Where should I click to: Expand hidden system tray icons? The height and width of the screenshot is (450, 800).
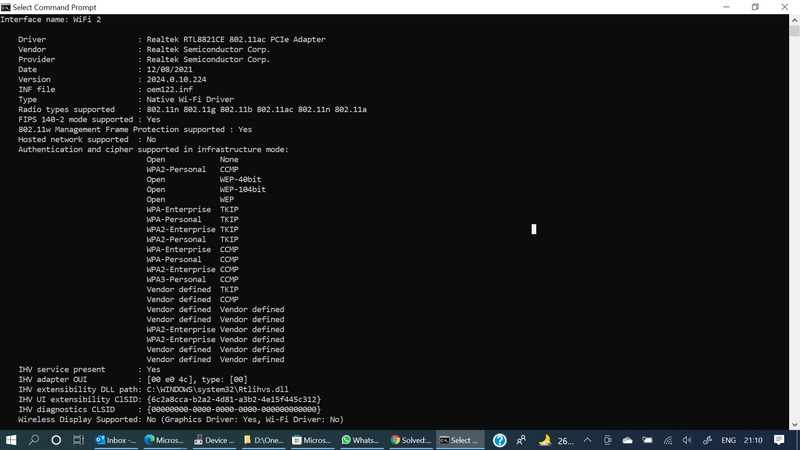(587, 440)
